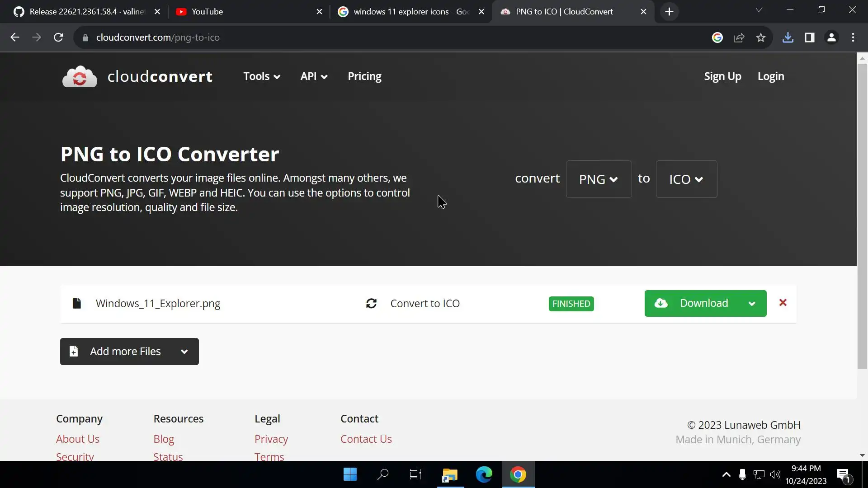Open Chrome downloads from the toolbar icon
868x488 pixels.
788,38
